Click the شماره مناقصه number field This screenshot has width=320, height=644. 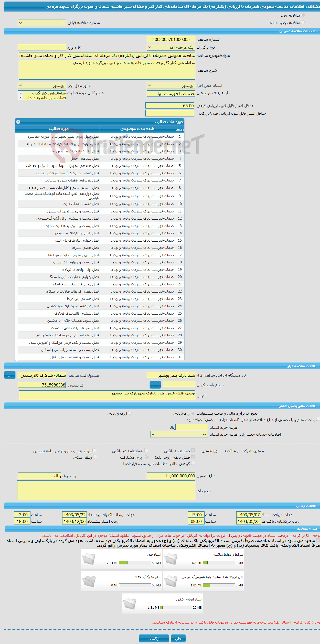coord(171,39)
